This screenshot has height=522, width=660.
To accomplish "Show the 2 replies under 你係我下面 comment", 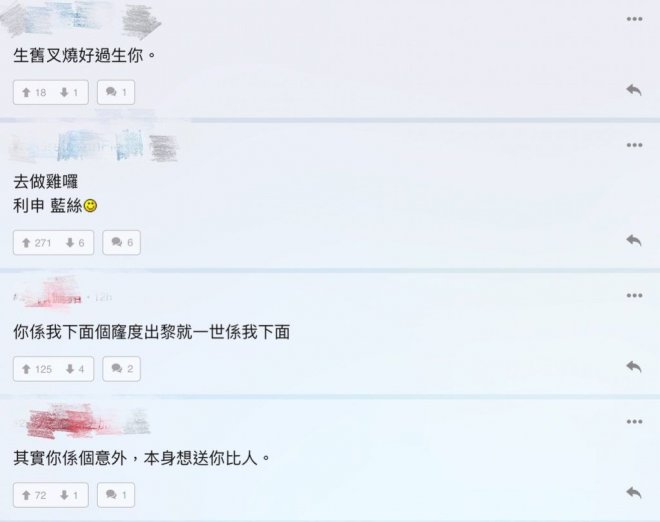I will pyautogui.click(x=122, y=369).
